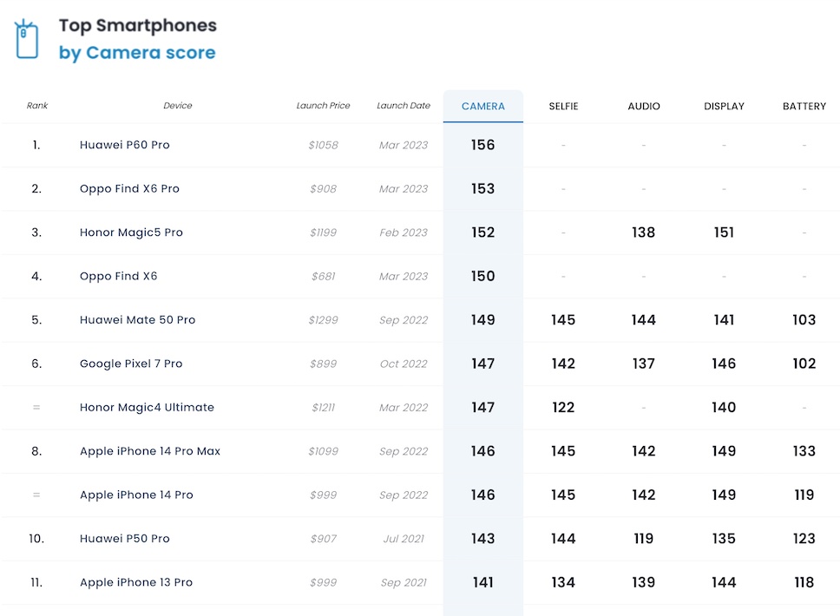Viewport: 840px width, 616px height.
Task: Open Huawei P60 Pro device link
Action: coord(125,145)
